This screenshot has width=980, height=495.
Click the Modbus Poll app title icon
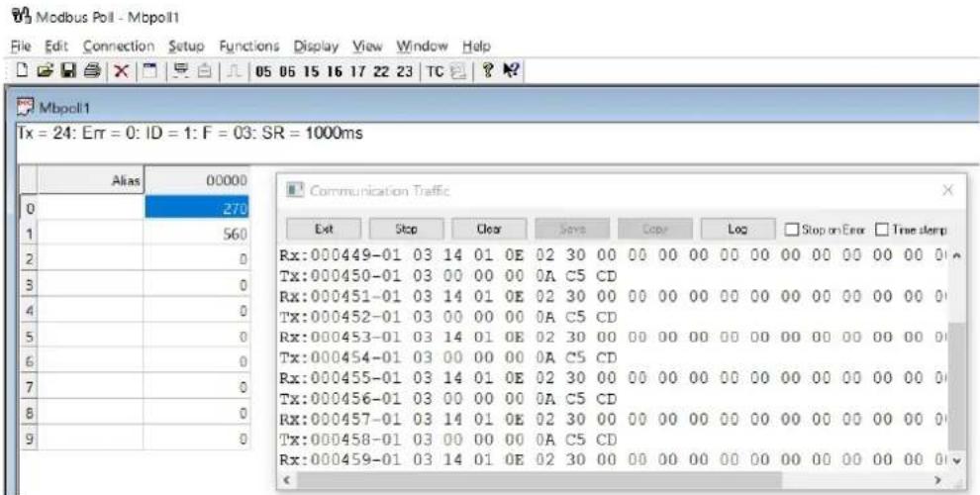point(23,17)
